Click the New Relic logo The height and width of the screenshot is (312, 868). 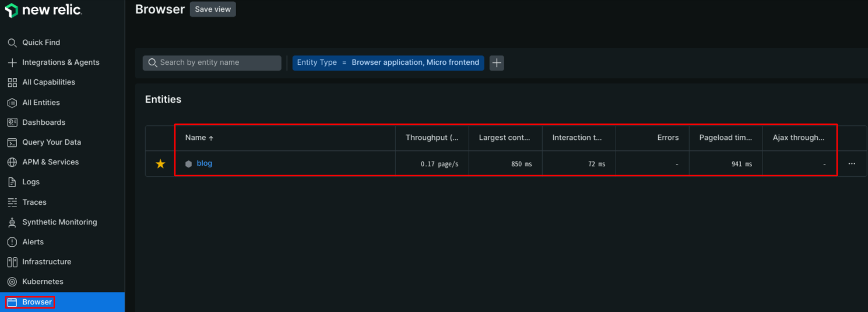tap(43, 10)
